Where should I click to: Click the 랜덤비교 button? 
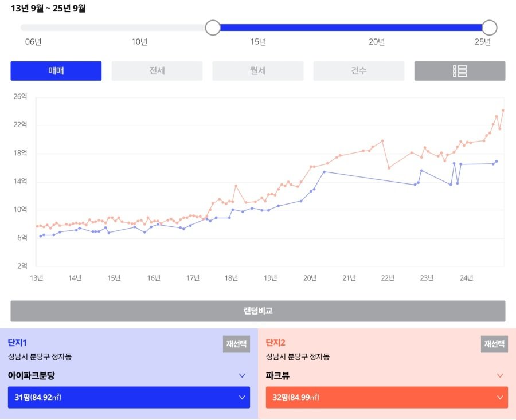pyautogui.click(x=257, y=311)
